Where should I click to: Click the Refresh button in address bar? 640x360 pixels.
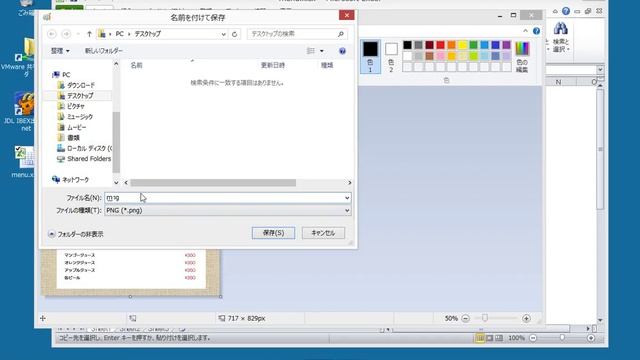click(234, 34)
